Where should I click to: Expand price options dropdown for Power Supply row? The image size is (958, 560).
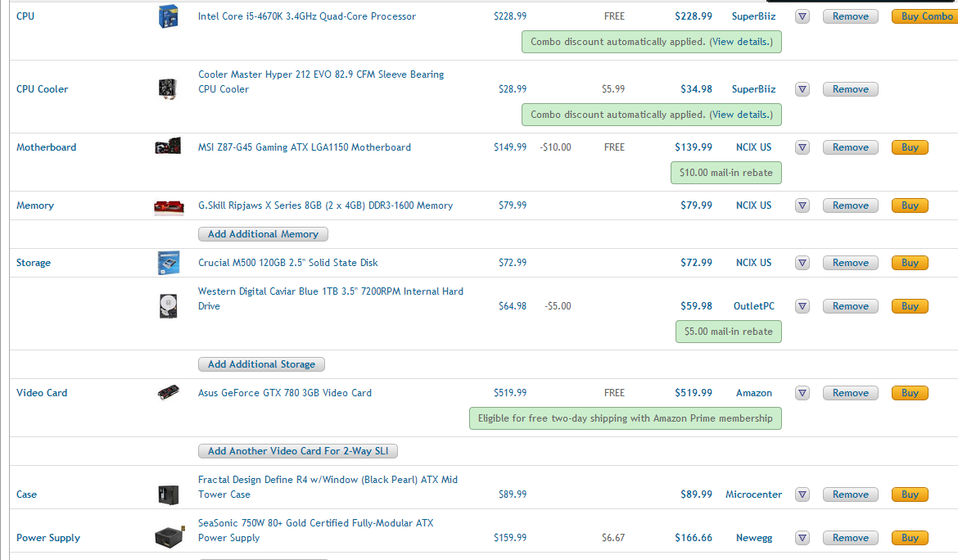(802, 537)
